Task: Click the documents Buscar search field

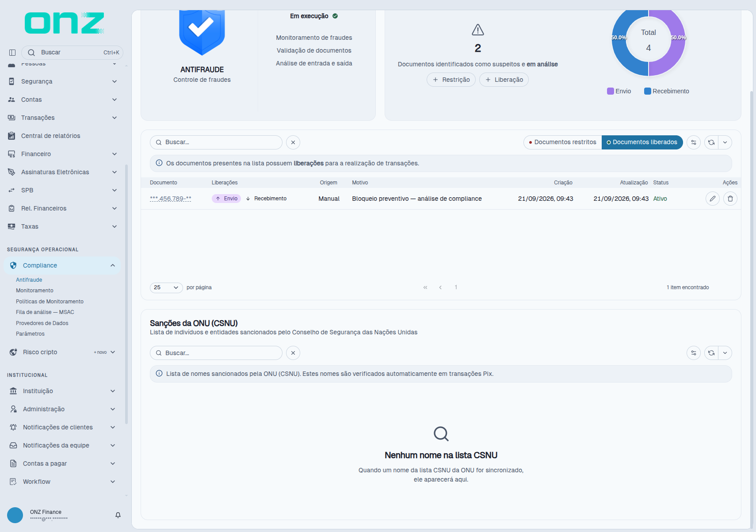Action: pos(216,142)
